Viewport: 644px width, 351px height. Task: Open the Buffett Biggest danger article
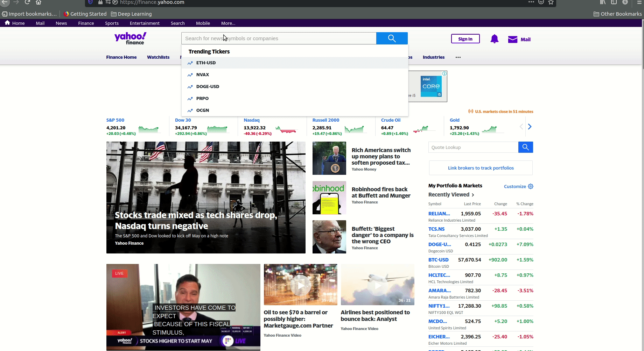click(383, 235)
